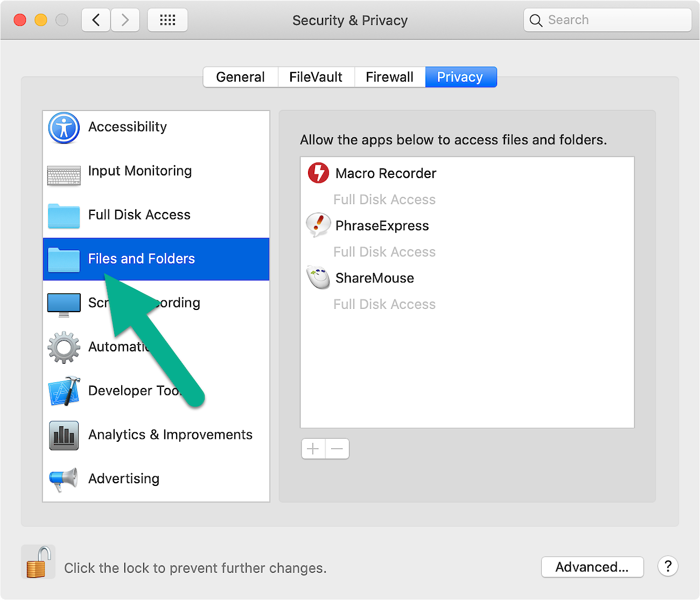Select the Advertising megaphone icon

pyautogui.click(x=64, y=479)
